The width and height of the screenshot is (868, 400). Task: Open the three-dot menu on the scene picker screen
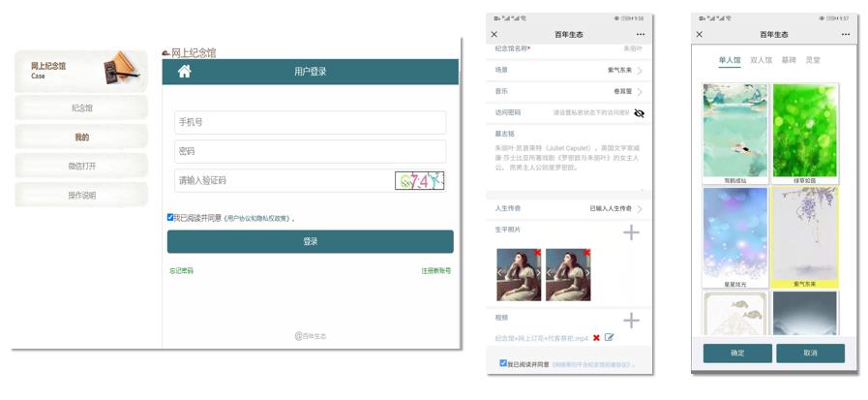point(845,35)
